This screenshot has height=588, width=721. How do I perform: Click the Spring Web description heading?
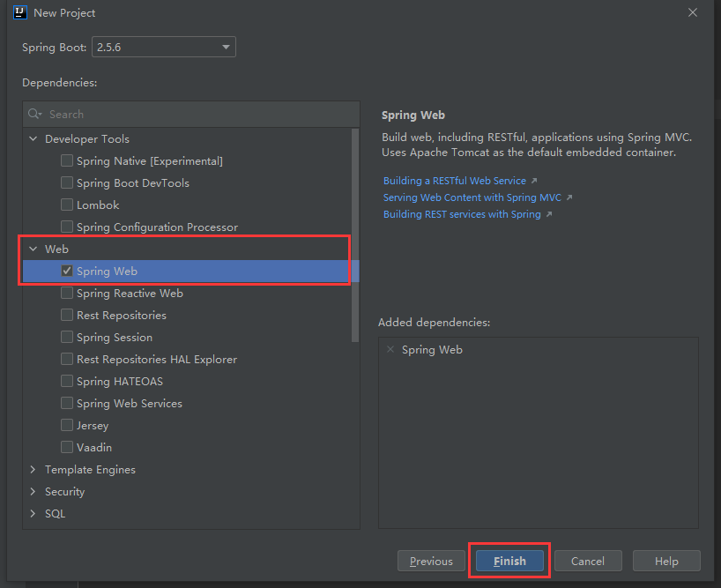tap(413, 115)
